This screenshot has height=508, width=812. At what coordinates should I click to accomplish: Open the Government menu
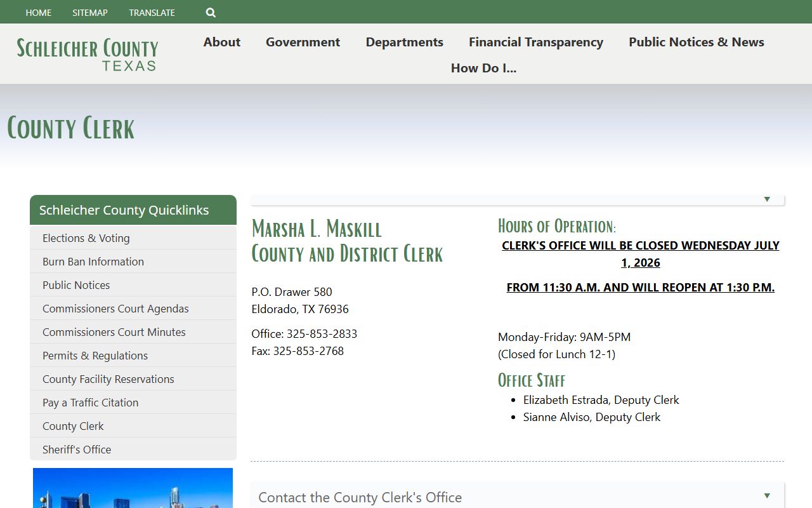(303, 42)
